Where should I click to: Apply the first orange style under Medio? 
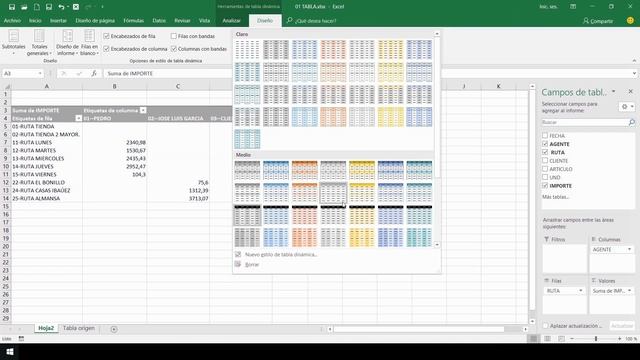304,170
